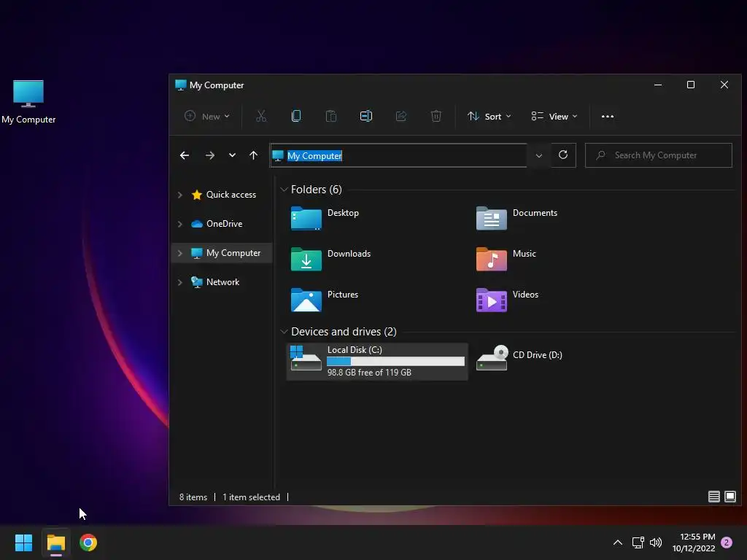Click the 98.8 GB free of 119 GB text

click(x=369, y=373)
